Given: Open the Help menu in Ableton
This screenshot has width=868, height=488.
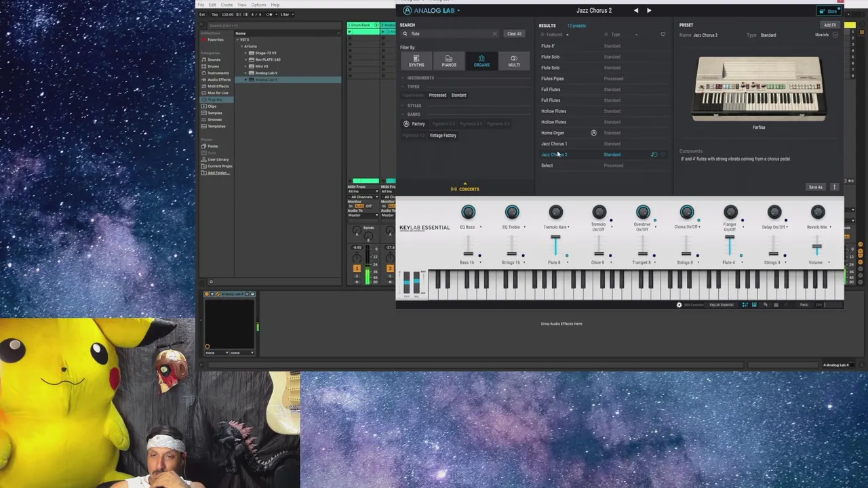Looking at the screenshot, I should [275, 5].
